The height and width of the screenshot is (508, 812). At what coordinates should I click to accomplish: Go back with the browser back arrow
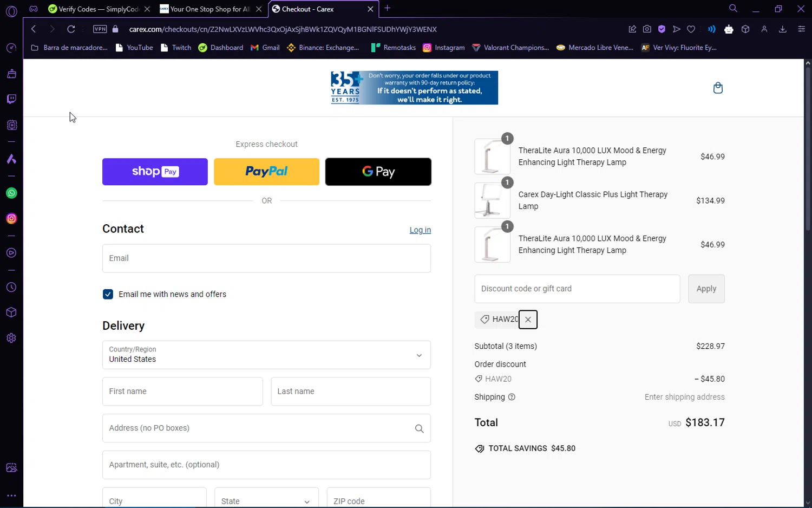(x=34, y=29)
